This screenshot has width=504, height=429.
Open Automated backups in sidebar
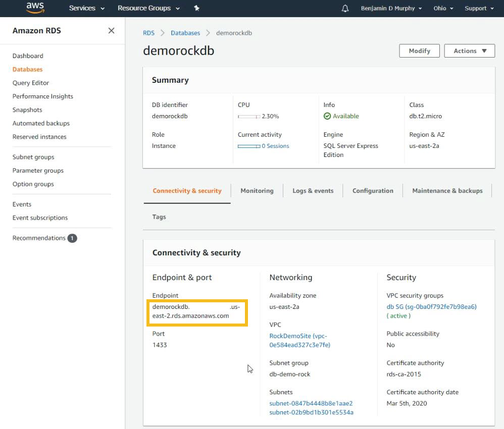click(x=41, y=123)
